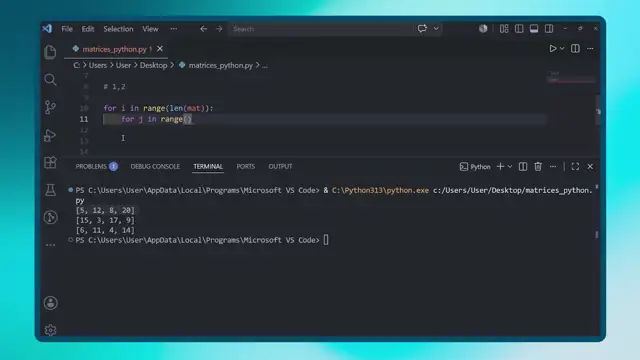
Task: Kill terminal with trash icon
Action: coord(538,167)
